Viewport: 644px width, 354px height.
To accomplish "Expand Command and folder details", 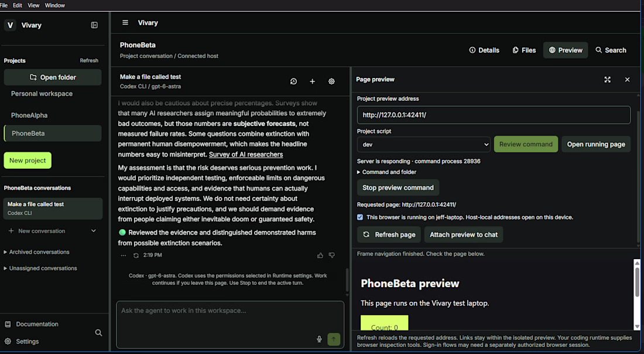I will (x=386, y=172).
